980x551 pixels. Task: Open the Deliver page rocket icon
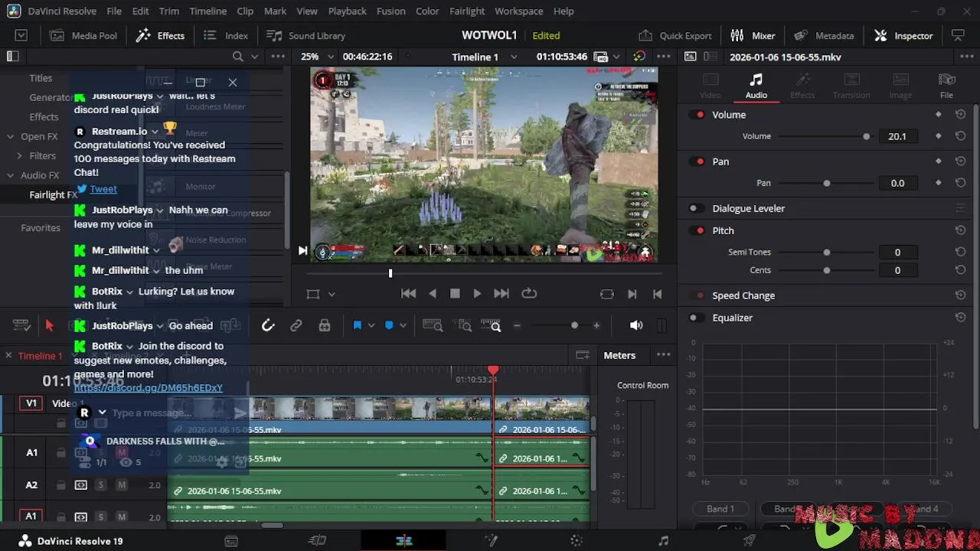click(x=750, y=541)
